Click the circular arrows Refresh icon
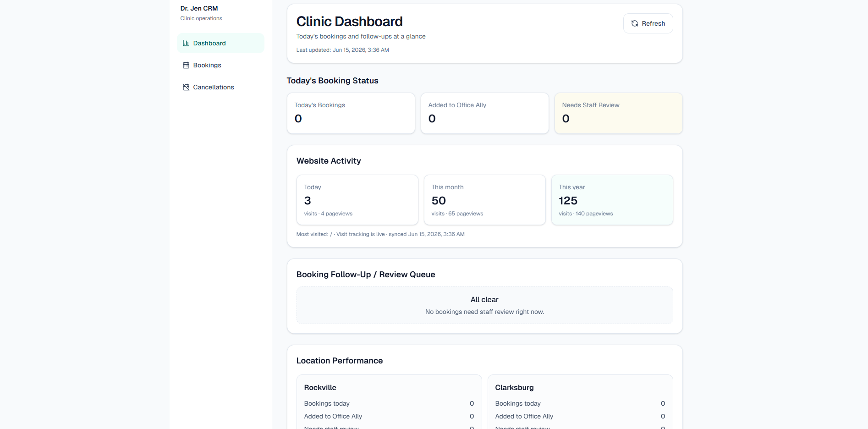Screen dimensions: 868x429 [635, 23]
